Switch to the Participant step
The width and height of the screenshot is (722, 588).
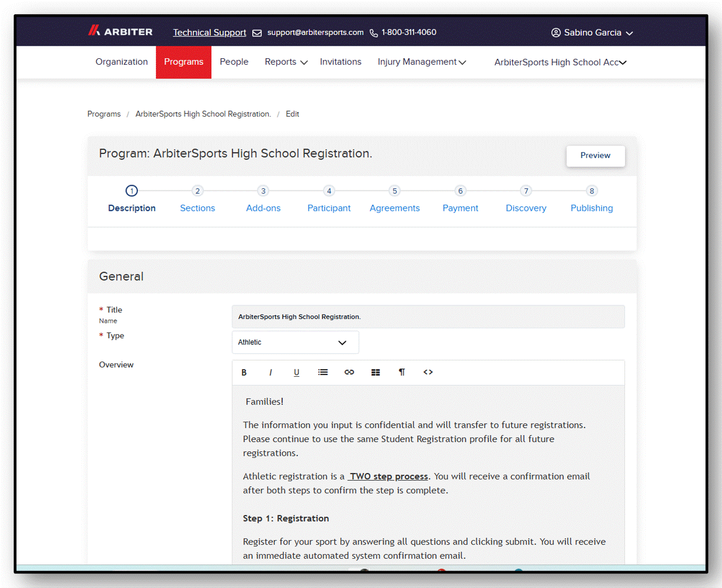click(x=329, y=208)
